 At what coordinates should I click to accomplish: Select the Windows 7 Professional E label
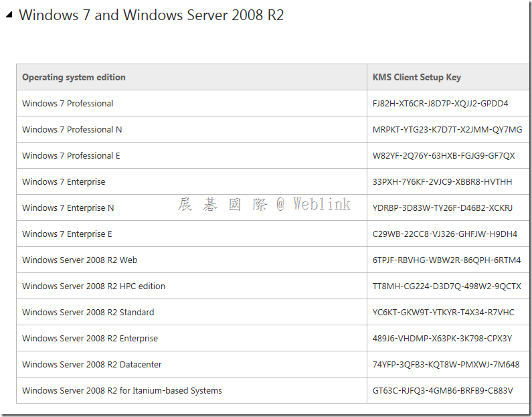click(x=71, y=156)
